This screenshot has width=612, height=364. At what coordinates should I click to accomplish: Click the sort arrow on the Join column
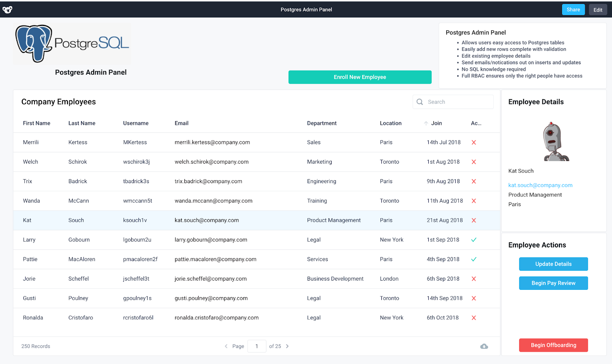tap(425, 123)
